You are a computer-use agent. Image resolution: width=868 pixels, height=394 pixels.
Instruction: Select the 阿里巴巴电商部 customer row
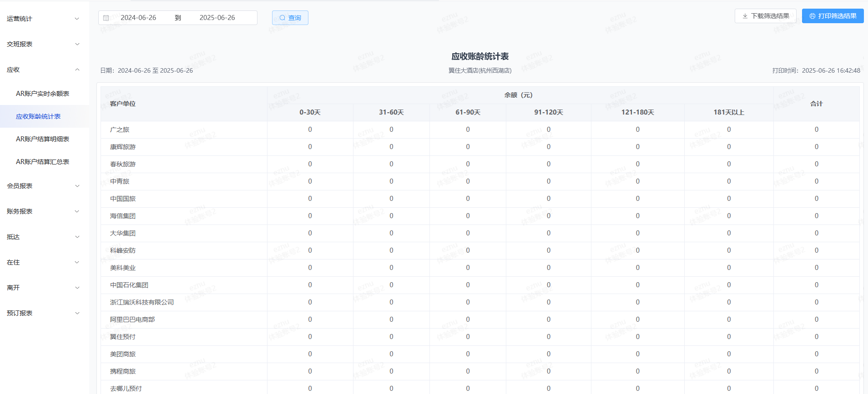480,319
